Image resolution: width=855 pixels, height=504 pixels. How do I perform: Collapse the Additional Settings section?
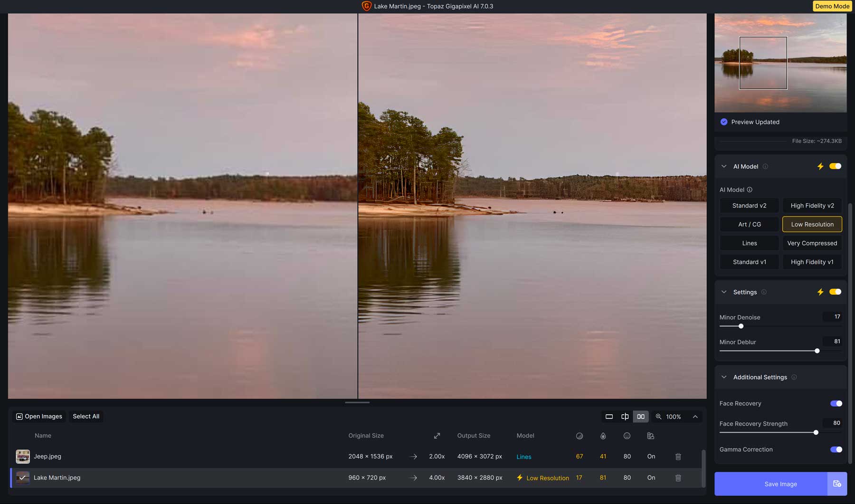tap(724, 377)
